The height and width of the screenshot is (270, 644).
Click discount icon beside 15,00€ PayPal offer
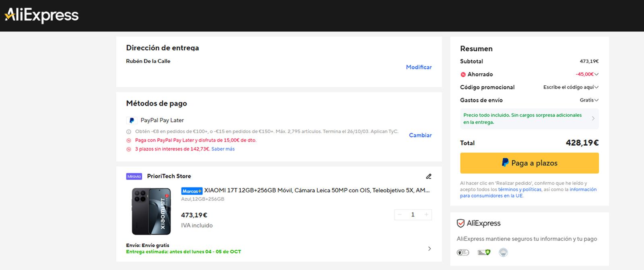coord(129,140)
